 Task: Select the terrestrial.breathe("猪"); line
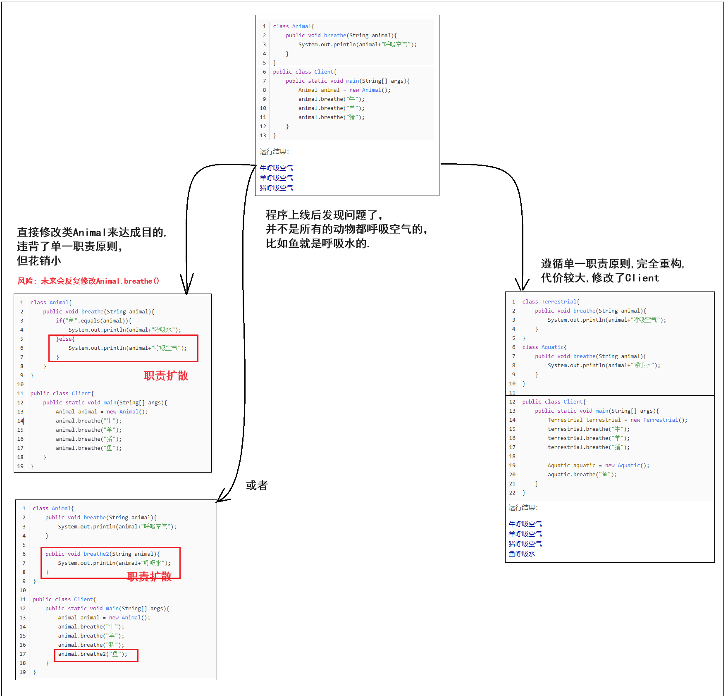(x=589, y=447)
